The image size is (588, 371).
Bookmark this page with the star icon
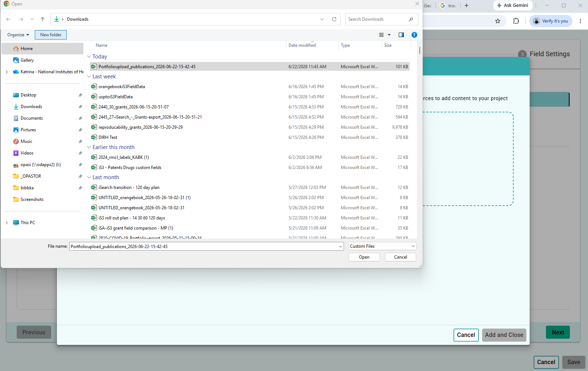[x=498, y=21]
